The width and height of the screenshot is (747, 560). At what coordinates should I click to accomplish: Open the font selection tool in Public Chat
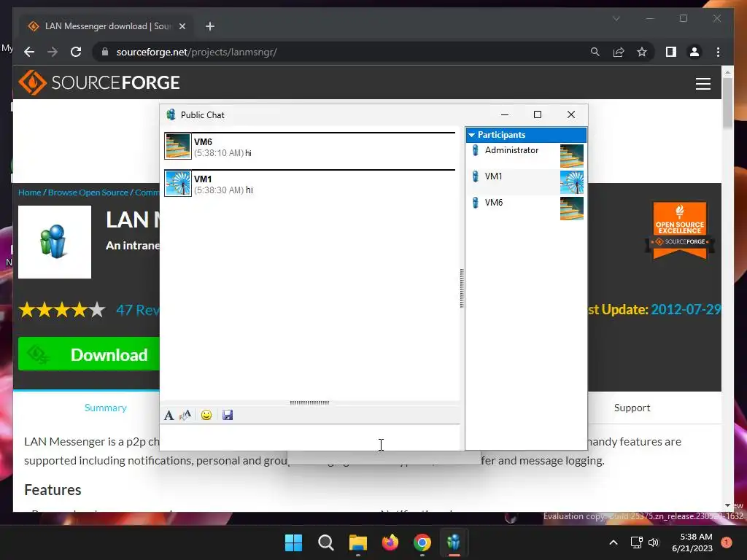[x=169, y=415]
